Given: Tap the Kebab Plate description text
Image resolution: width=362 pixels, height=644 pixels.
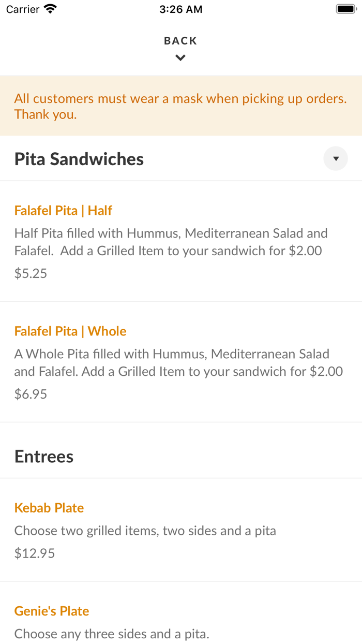Looking at the screenshot, I should pos(145,530).
